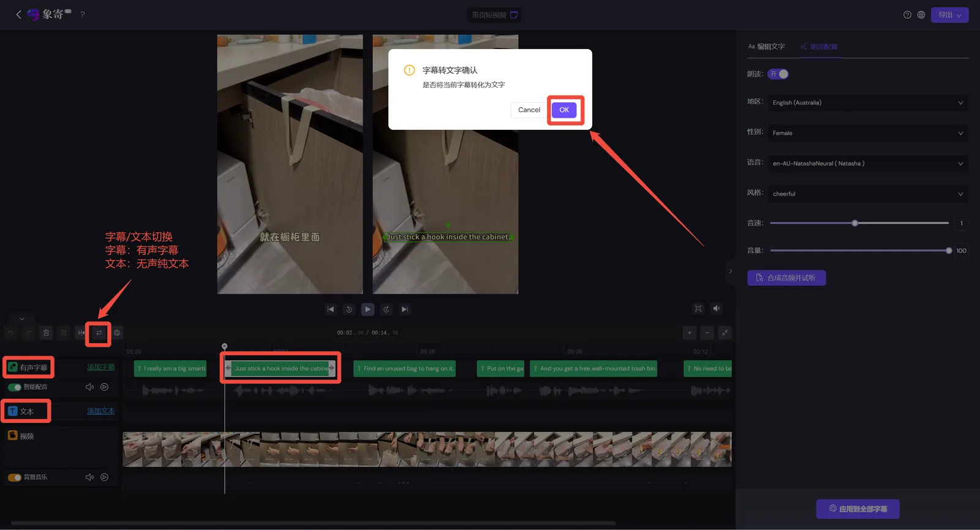
Task: Click the play-circle icon on the 智能配音 row
Action: pyautogui.click(x=105, y=387)
